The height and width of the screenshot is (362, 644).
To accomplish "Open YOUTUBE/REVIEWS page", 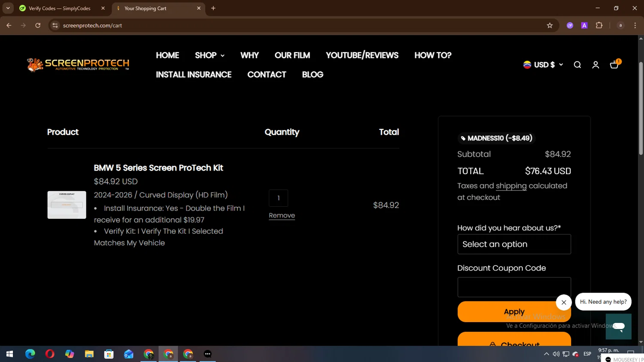I will pos(362,55).
